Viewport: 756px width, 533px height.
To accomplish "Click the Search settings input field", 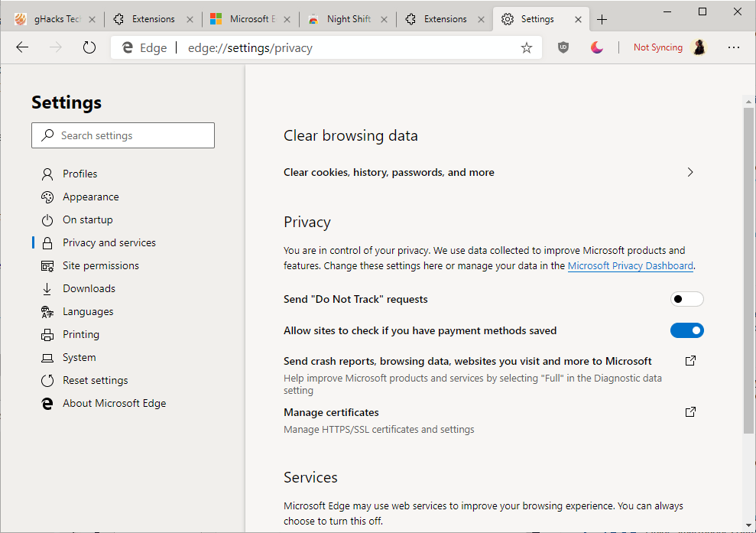I will 123,135.
